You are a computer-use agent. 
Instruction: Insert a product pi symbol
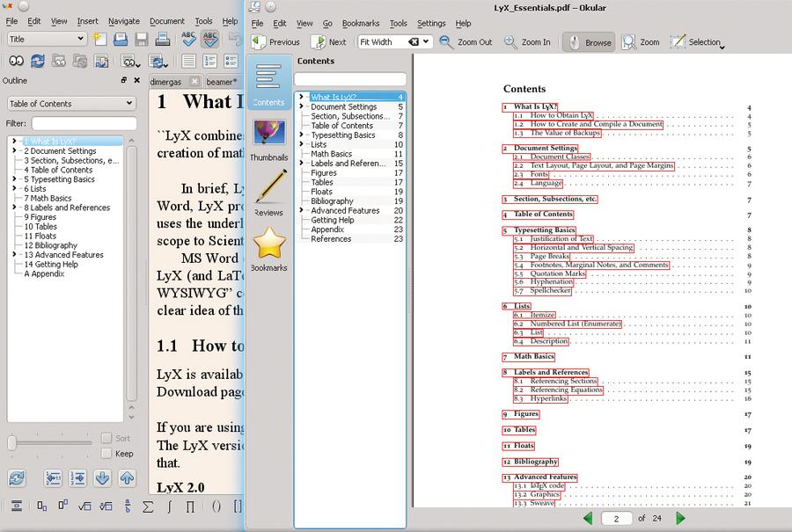(190, 506)
